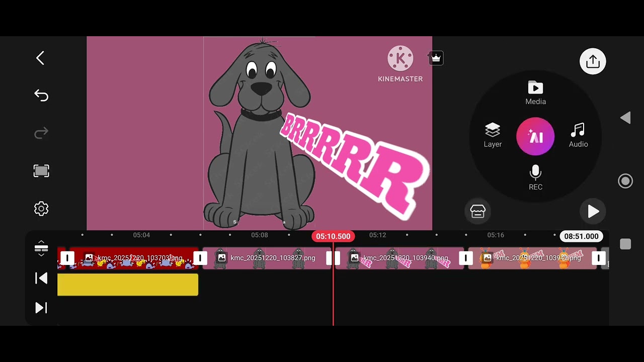Image resolution: width=644 pixels, height=362 pixels.
Task: Tap the crown icon to remove the watermark
Action: (436, 58)
